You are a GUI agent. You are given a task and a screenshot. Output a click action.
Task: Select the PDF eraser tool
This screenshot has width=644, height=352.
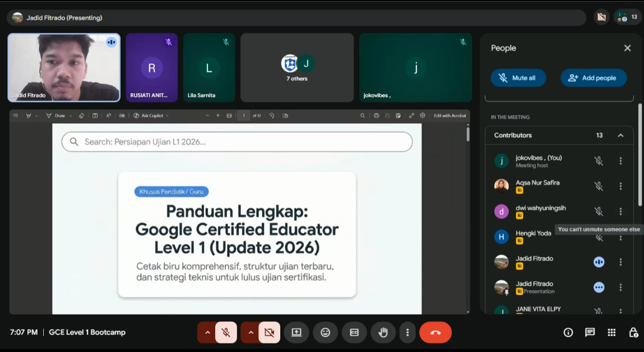coord(81,116)
